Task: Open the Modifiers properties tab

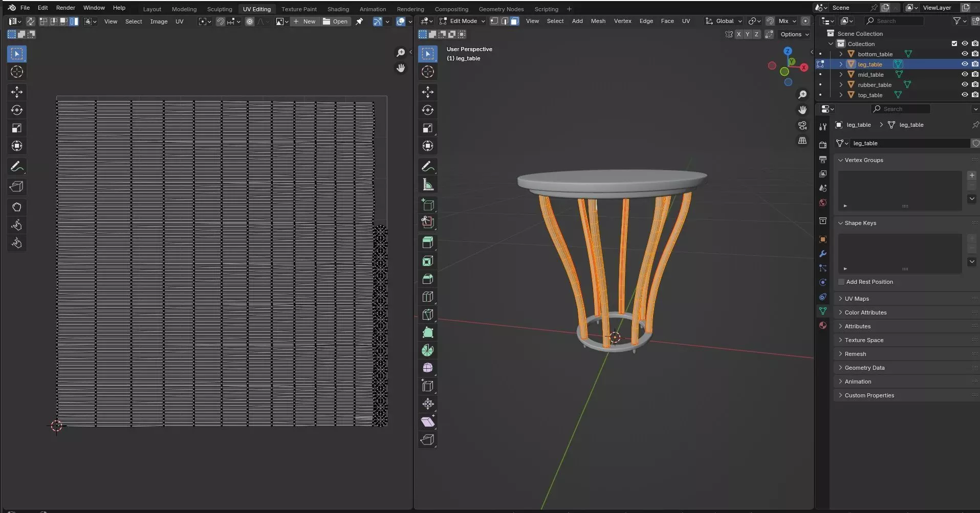Action: coord(823,254)
